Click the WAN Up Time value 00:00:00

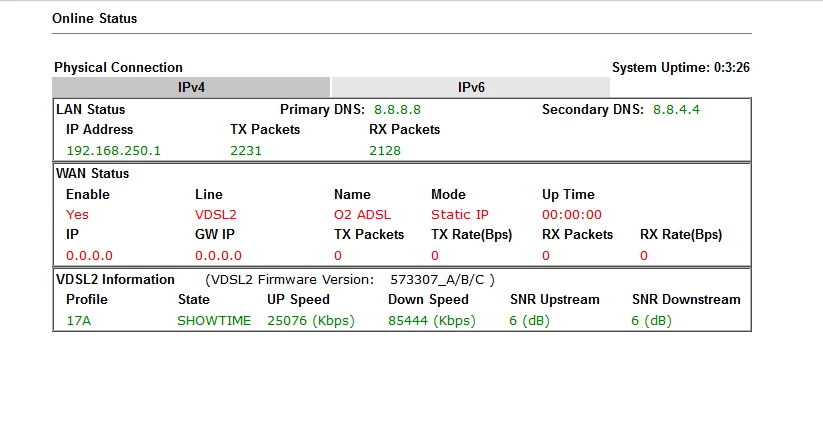point(572,214)
